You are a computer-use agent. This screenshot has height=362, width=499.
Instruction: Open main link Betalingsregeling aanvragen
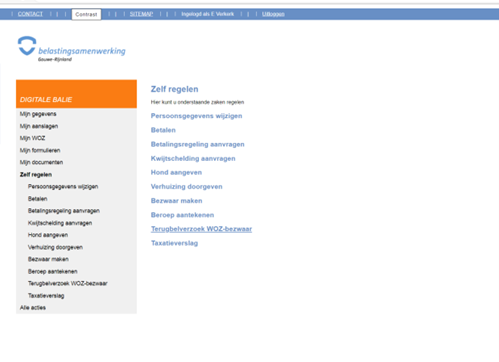(x=198, y=144)
